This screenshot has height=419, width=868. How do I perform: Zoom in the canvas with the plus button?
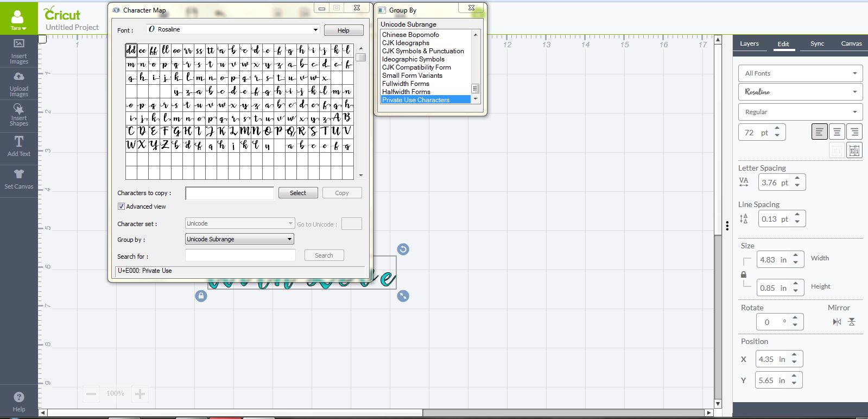[x=140, y=394]
